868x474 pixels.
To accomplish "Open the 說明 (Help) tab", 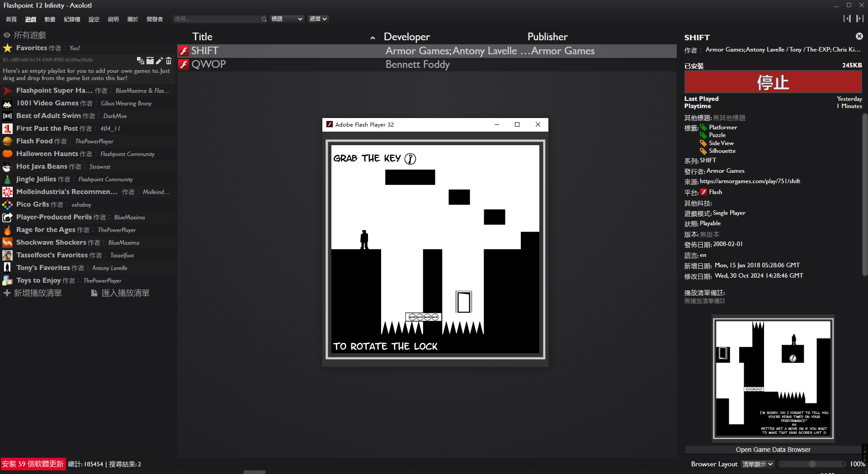I will coord(113,19).
